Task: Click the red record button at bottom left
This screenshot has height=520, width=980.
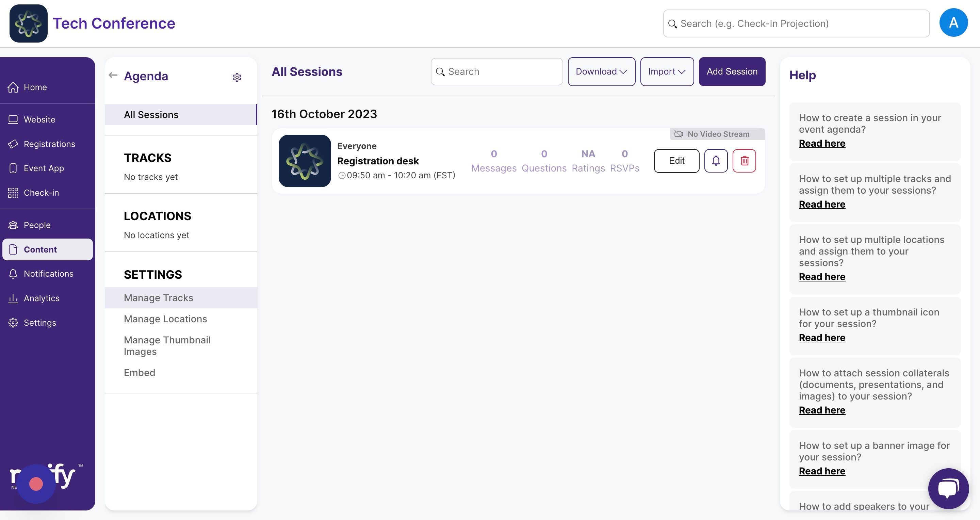Action: coord(36,484)
